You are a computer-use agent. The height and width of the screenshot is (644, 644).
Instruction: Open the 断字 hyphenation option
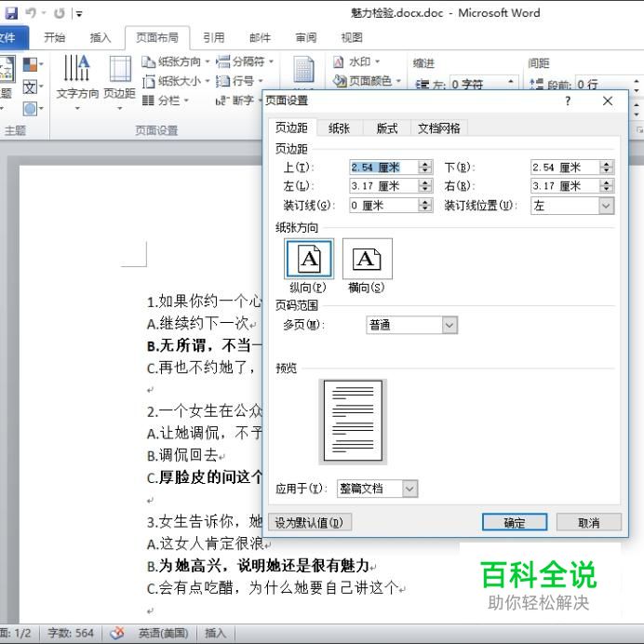pos(238,101)
